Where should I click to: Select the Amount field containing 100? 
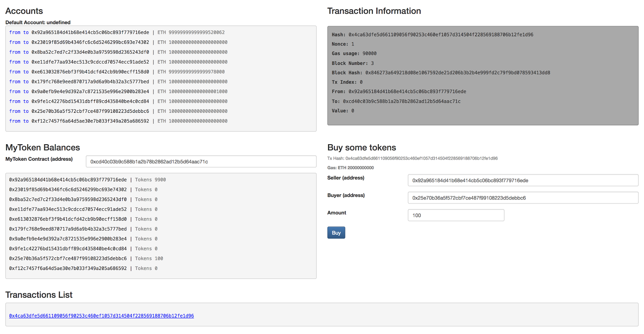456,215
